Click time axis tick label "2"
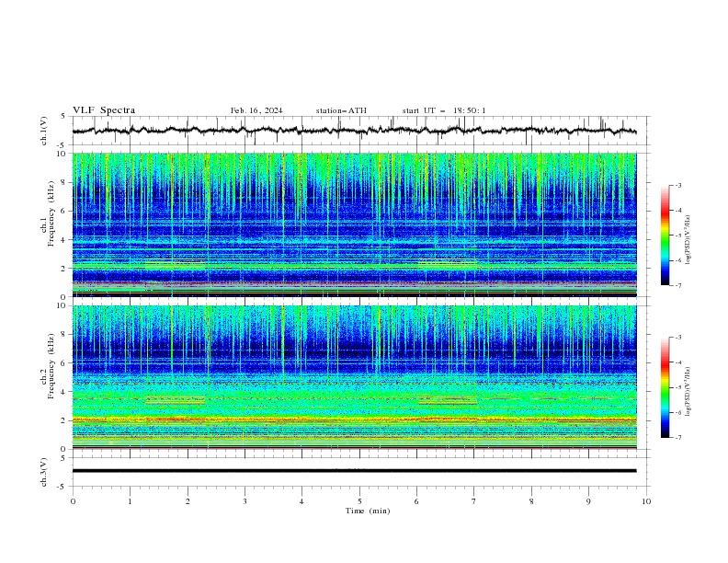 [x=188, y=501]
